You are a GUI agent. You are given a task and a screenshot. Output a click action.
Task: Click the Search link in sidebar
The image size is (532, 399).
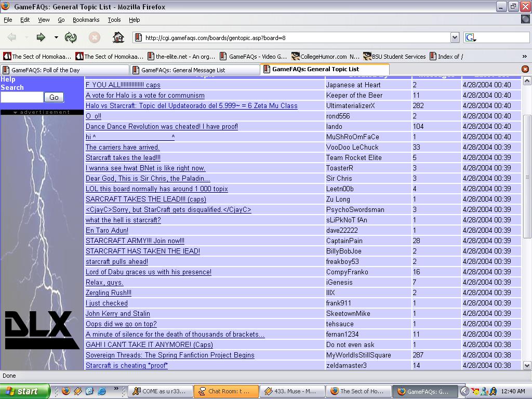pos(12,87)
